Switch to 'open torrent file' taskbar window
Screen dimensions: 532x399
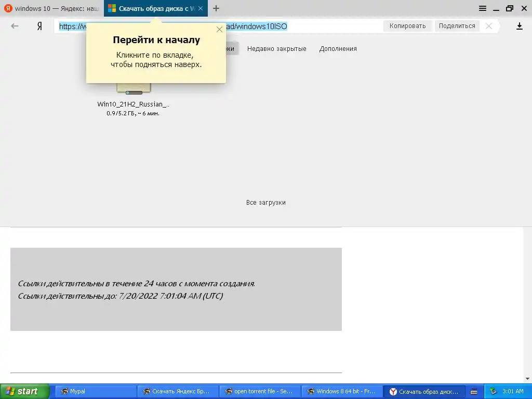coord(260,392)
